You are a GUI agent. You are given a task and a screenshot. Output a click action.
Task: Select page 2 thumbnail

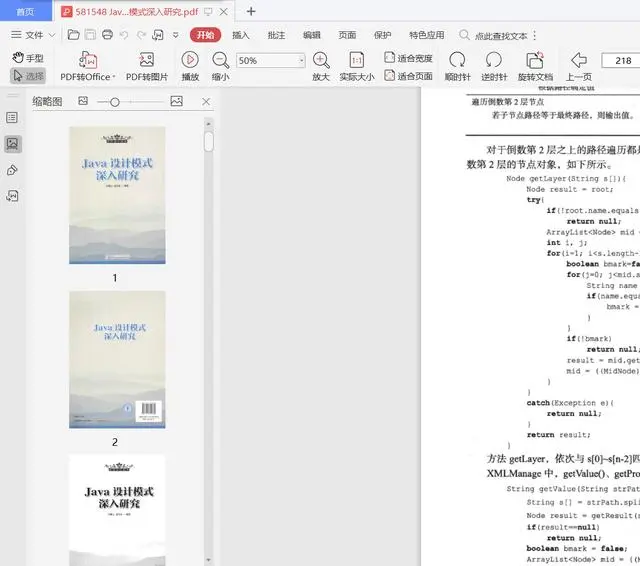117,360
